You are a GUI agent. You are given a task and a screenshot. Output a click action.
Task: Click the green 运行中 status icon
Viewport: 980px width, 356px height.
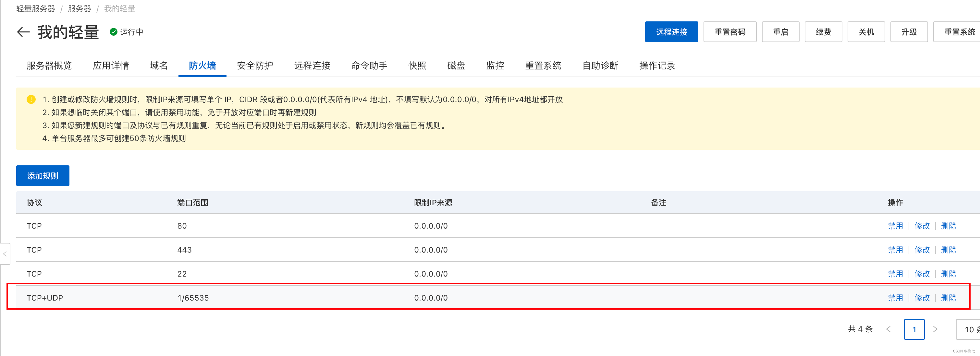(x=113, y=32)
